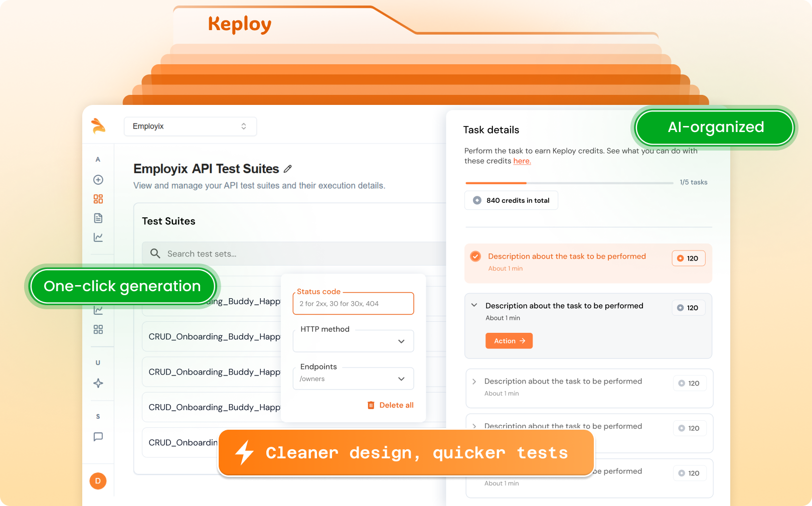This screenshot has width=812, height=506.
Task: Collapse the expanded task with Action button
Action: point(474,305)
